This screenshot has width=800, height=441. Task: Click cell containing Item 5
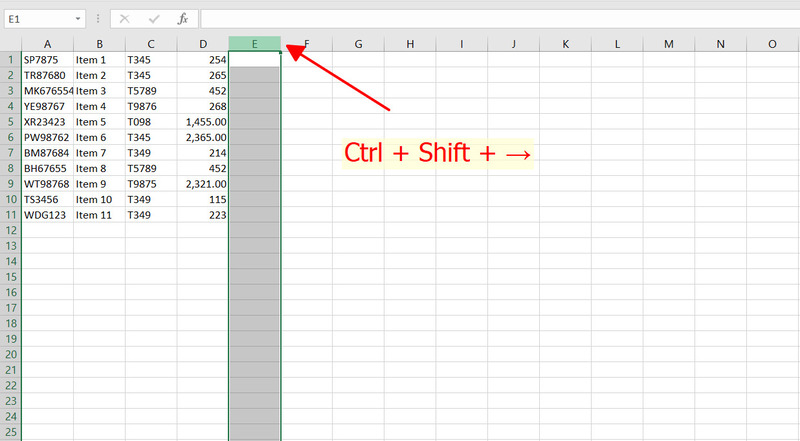pos(99,122)
